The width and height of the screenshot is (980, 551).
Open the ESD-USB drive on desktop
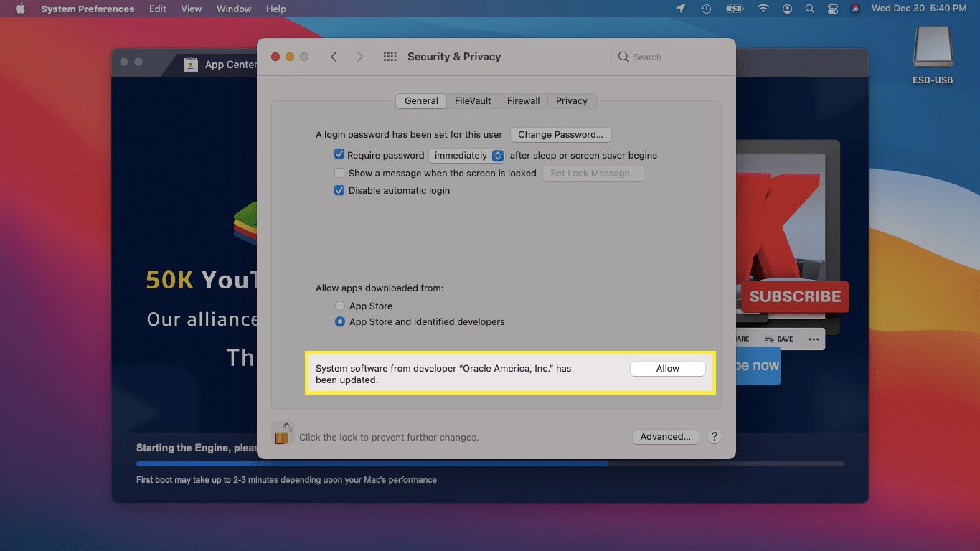click(x=933, y=56)
